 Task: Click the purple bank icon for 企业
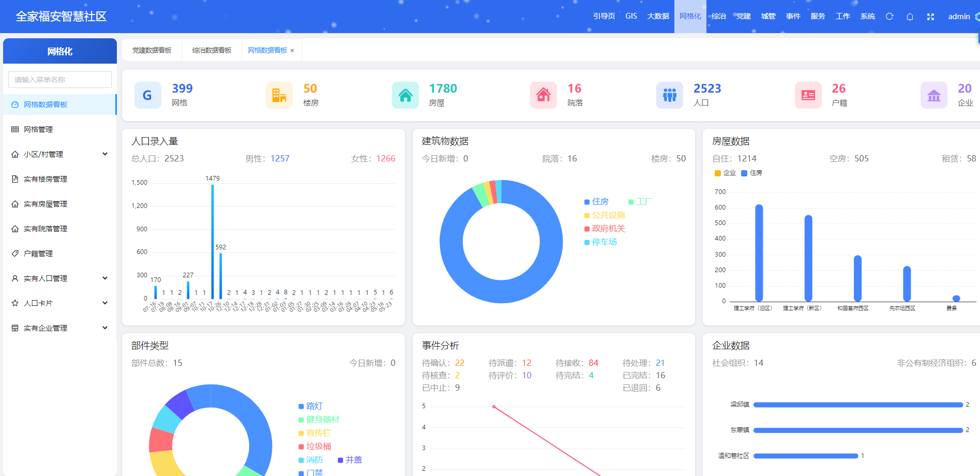pos(934,95)
